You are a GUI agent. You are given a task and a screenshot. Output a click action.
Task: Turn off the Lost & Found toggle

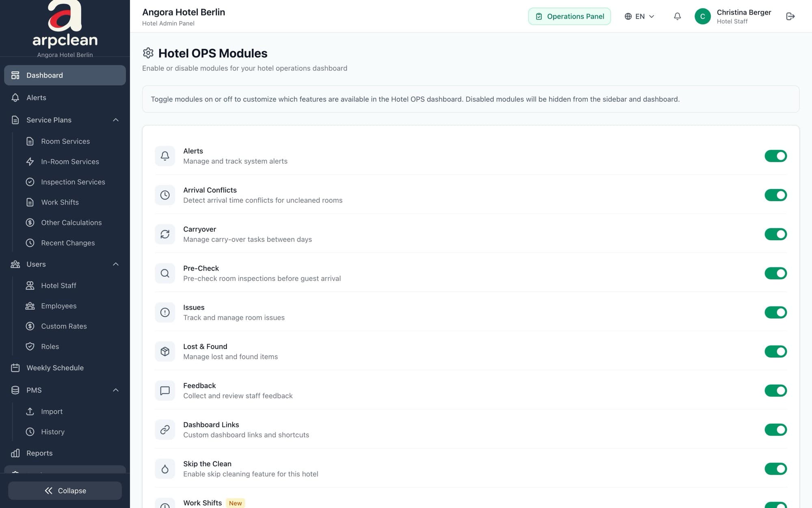[x=775, y=352]
